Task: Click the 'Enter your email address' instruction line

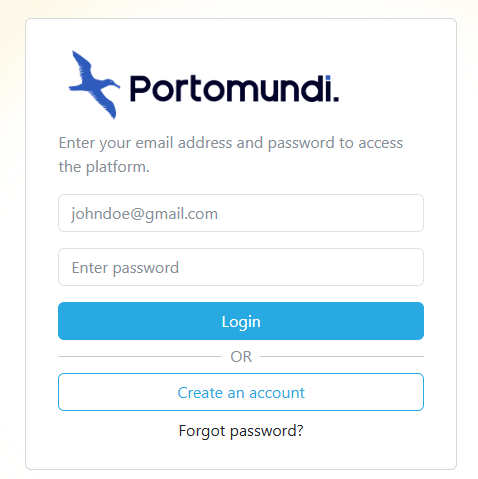Action: [x=231, y=143]
